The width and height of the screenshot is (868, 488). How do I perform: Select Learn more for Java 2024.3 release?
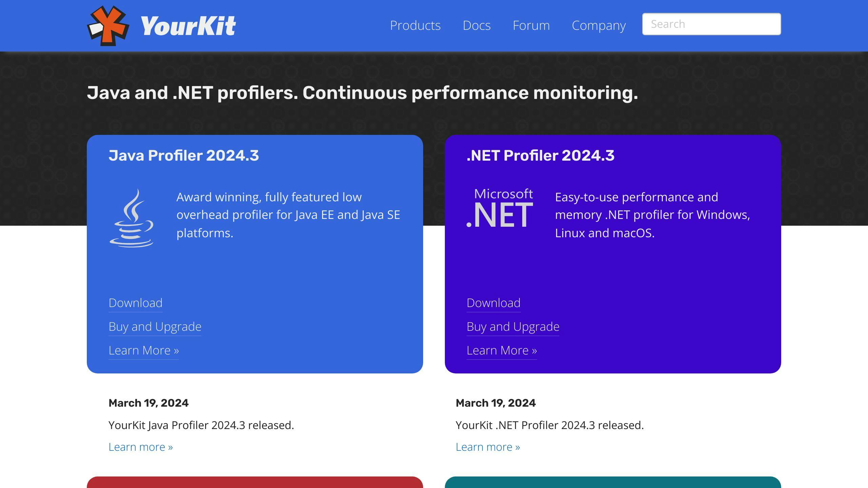click(x=140, y=446)
